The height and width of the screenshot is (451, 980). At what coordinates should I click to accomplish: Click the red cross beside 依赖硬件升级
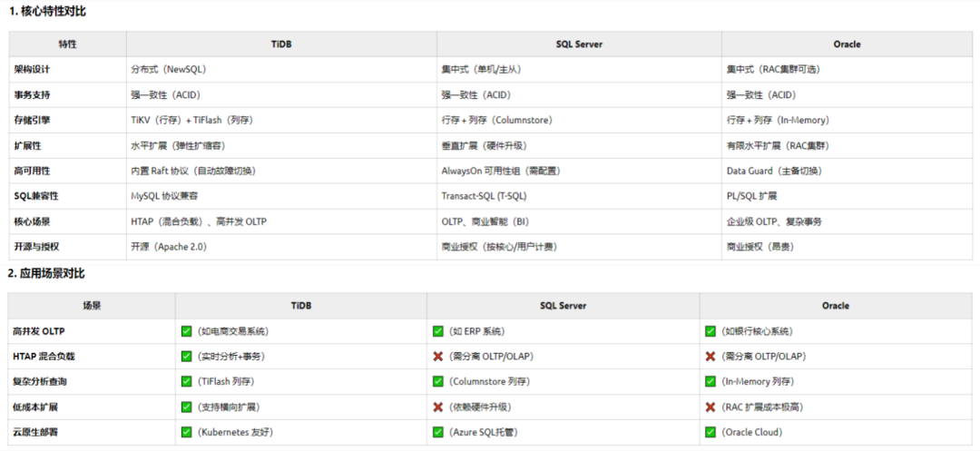pos(437,407)
